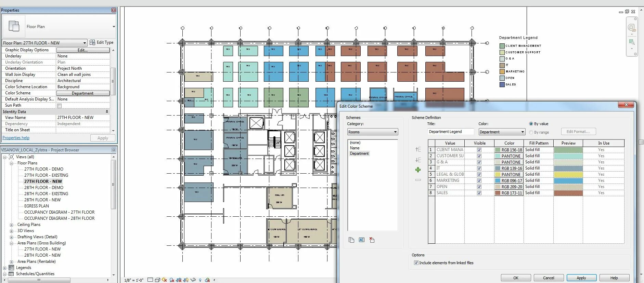644x283 pixels.
Task: Click the reveal hidden elements lightbulb
Action: (200, 280)
